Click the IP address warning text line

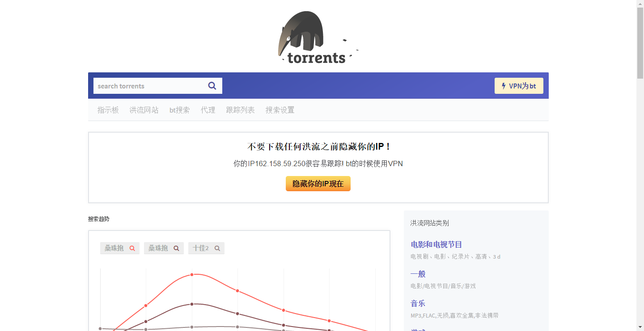point(318,163)
